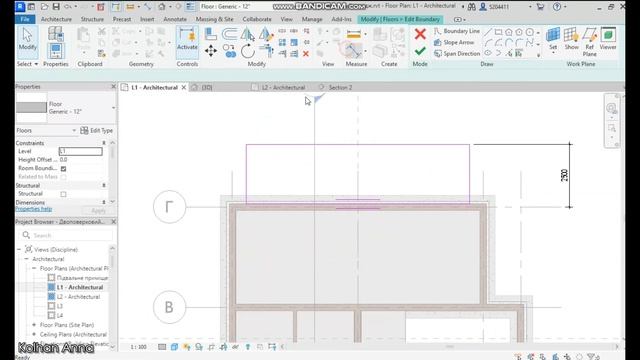Open the Select panel dropdown
The width and height of the screenshot is (640, 360).
click(27, 64)
